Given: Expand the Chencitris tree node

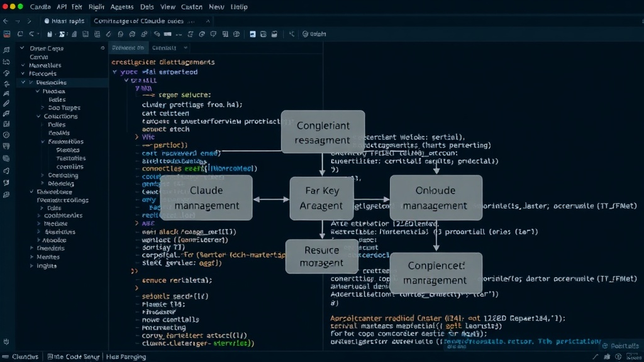Looking at the screenshot, I should (x=31, y=248).
